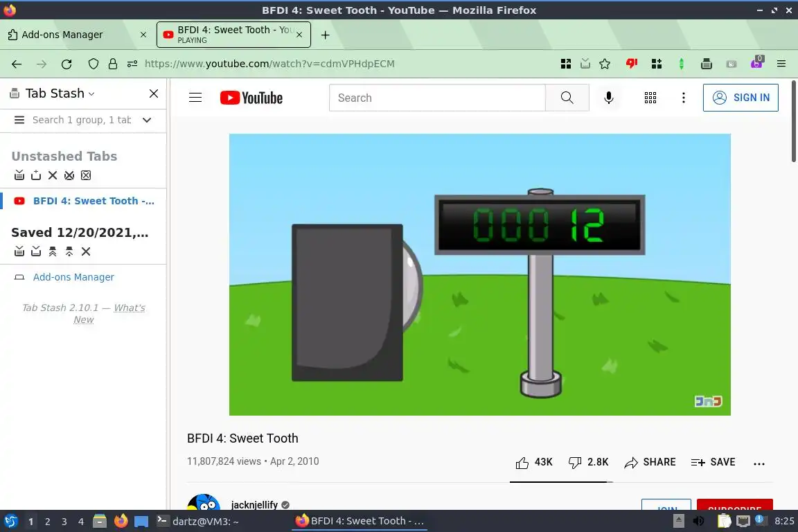Expand the Tab Stash search options chevron
This screenshot has width=798, height=532.
(x=147, y=120)
